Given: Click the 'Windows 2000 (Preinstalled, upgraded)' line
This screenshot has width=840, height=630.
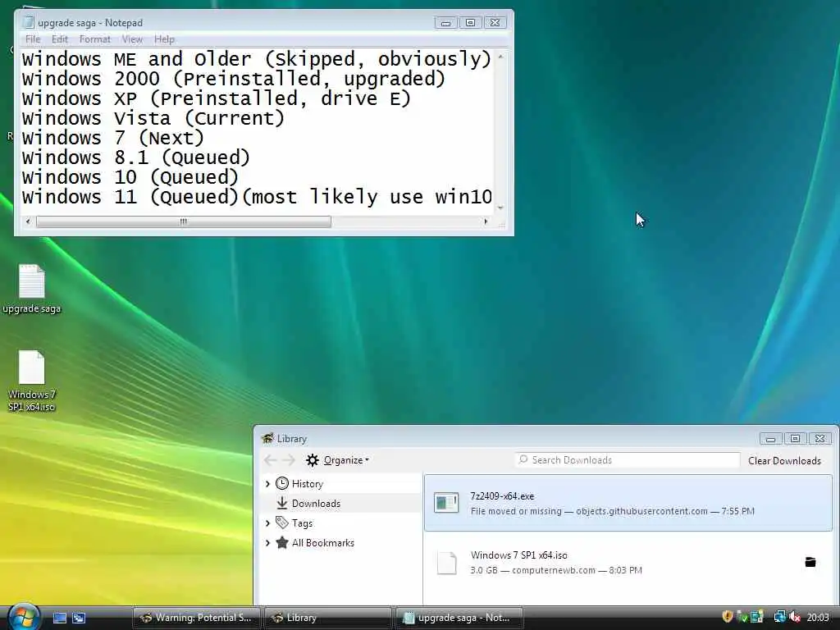Looking at the screenshot, I should pyautogui.click(x=234, y=79).
